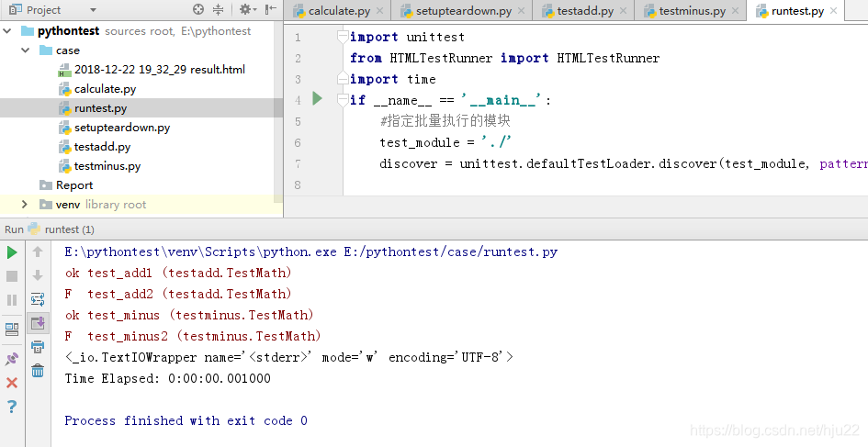Fold the if __name__ block

pyautogui.click(x=343, y=100)
